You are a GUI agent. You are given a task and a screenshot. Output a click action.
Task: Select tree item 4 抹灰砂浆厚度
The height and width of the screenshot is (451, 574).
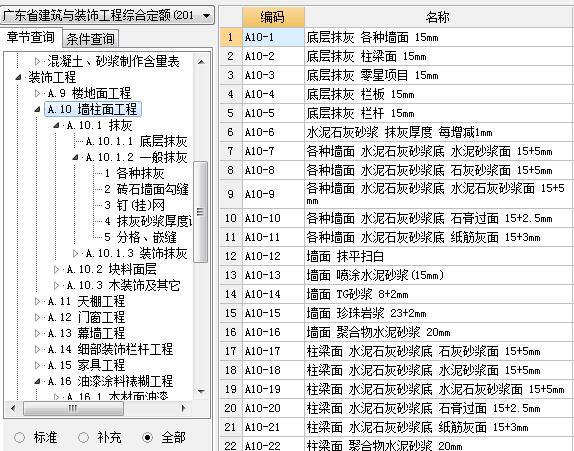click(148, 221)
